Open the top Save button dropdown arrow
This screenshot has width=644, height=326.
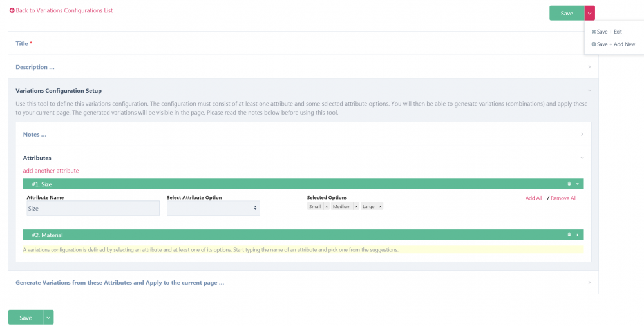[590, 13]
